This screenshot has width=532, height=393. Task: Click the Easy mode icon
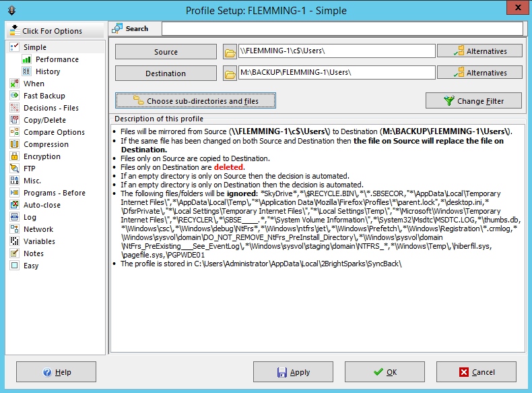(15, 266)
